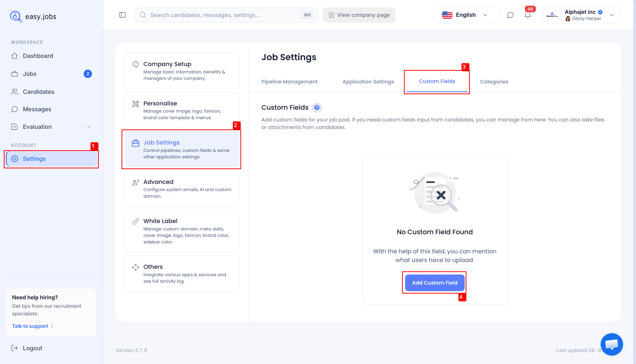
Task: Click the Talk to support link
Action: 33,326
